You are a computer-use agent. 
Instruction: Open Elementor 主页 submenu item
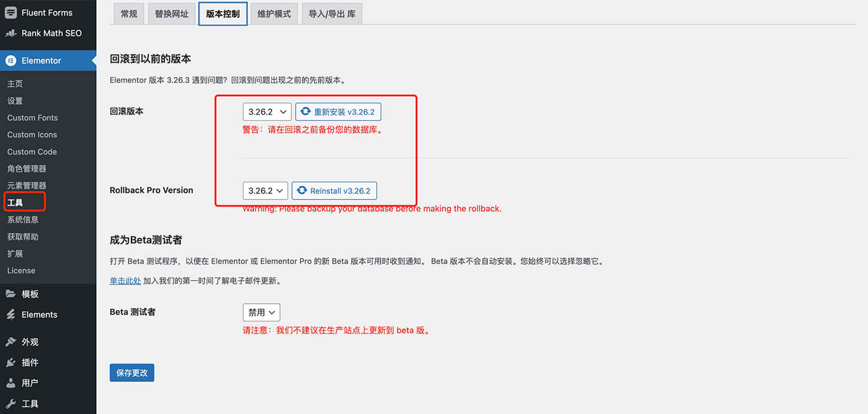click(15, 84)
